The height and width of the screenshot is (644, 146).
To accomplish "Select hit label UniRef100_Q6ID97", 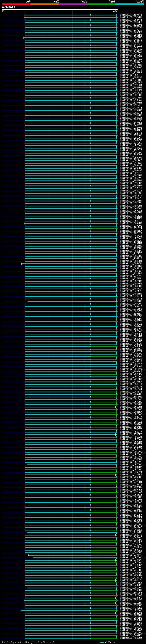I will [x=131, y=60].
